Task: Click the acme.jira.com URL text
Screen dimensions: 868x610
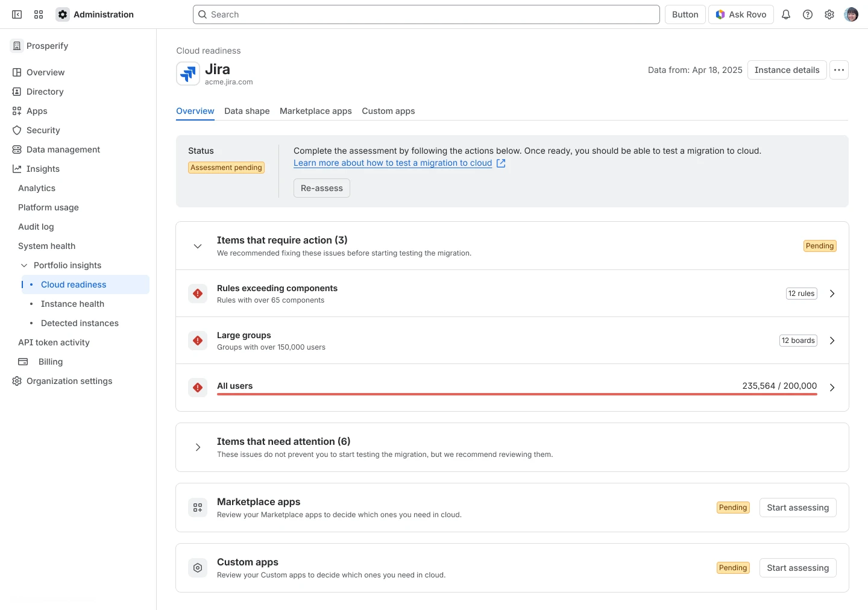Action: coord(229,82)
